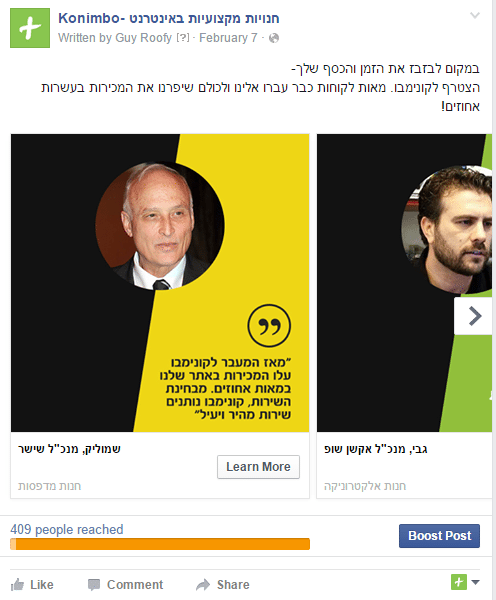This screenshot has height=600, width=496.
Task: Click the Konimbo green plus page logo
Action: (30, 28)
